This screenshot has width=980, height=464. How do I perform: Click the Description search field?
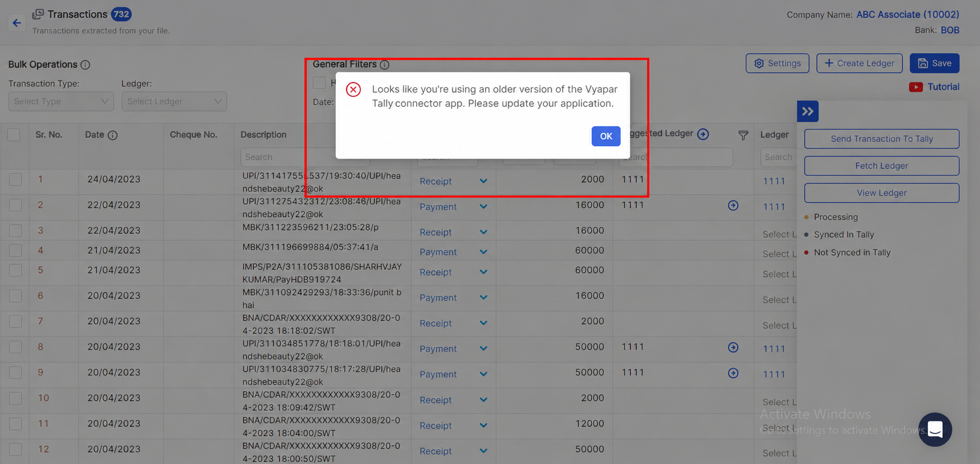[305, 157]
